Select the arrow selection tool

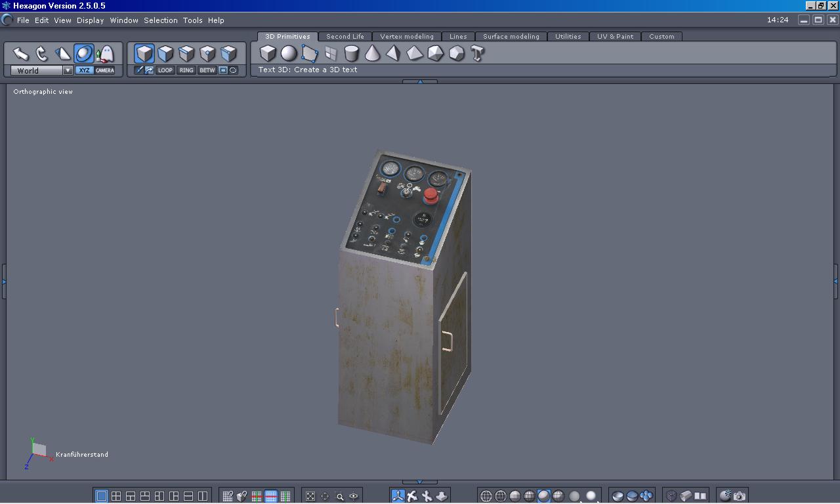21,54
